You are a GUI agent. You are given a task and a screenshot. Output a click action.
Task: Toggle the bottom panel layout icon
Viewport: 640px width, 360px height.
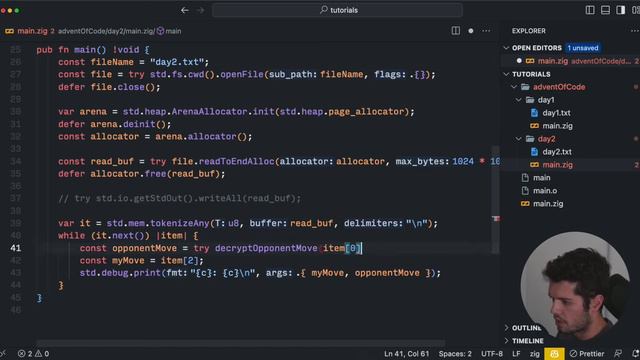coord(605,10)
